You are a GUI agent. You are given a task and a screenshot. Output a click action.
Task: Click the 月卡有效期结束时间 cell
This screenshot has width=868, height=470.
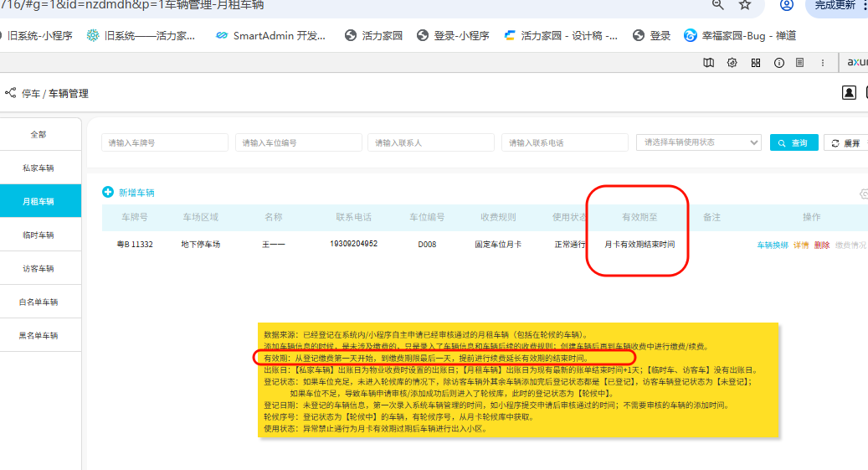point(639,244)
